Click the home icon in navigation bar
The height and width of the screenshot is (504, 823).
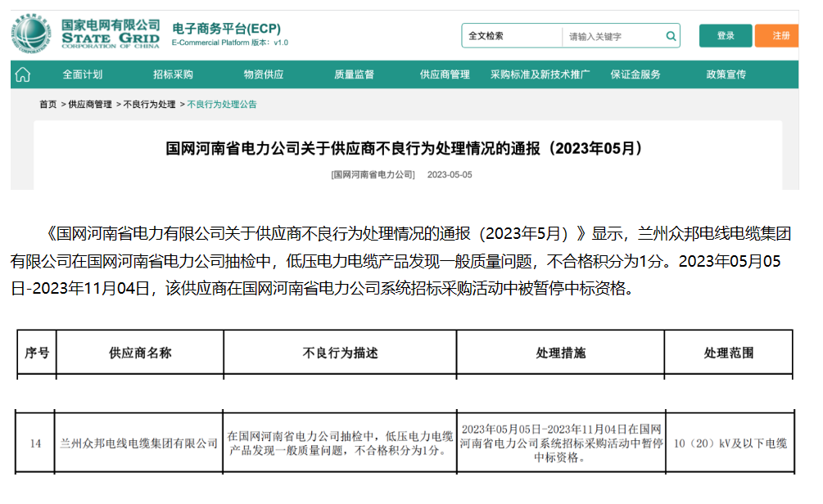pyautogui.click(x=23, y=74)
